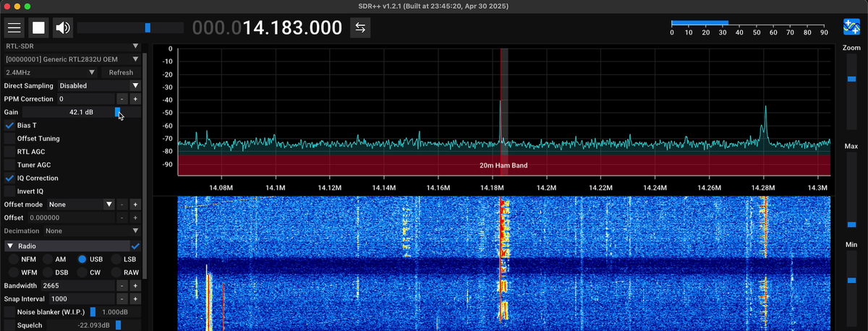Select AM demodulation mode

coord(48,259)
